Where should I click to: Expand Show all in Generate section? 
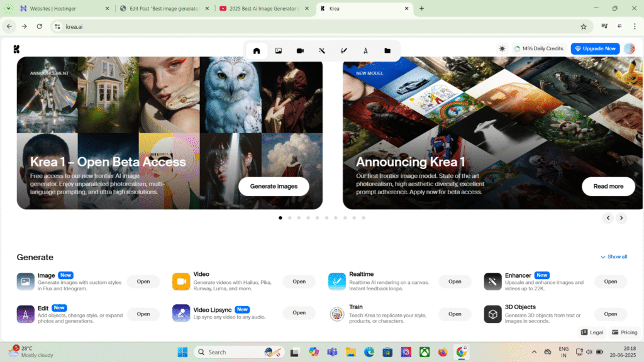click(614, 257)
